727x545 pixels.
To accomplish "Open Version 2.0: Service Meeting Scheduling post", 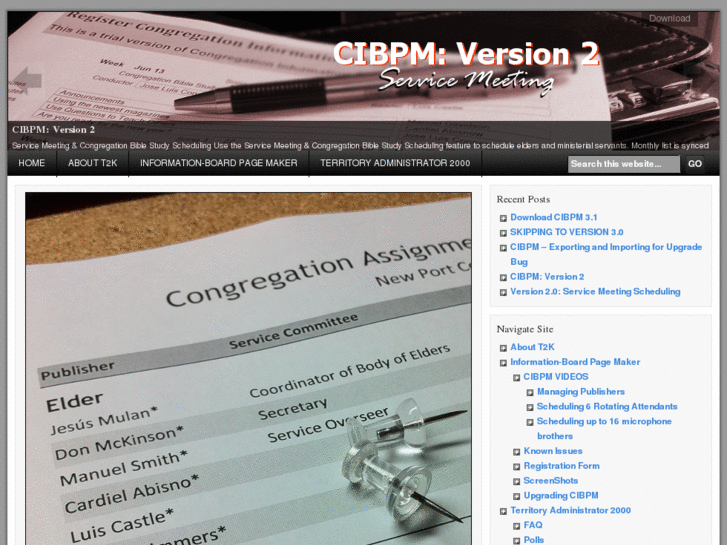I will (595, 291).
